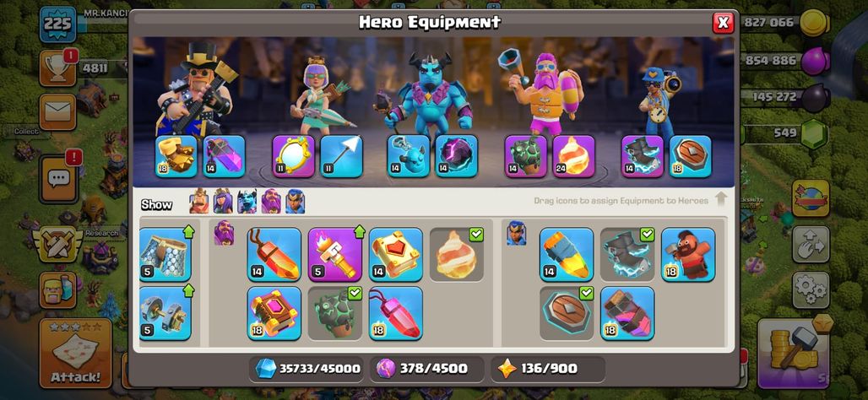This screenshot has height=400, width=868.
Task: Pick the Fireball torch equipment level 5
Action: coord(335,255)
